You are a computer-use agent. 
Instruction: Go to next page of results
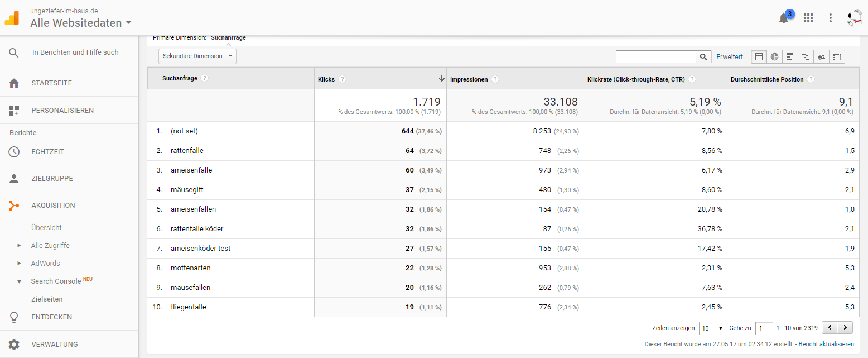(846, 328)
